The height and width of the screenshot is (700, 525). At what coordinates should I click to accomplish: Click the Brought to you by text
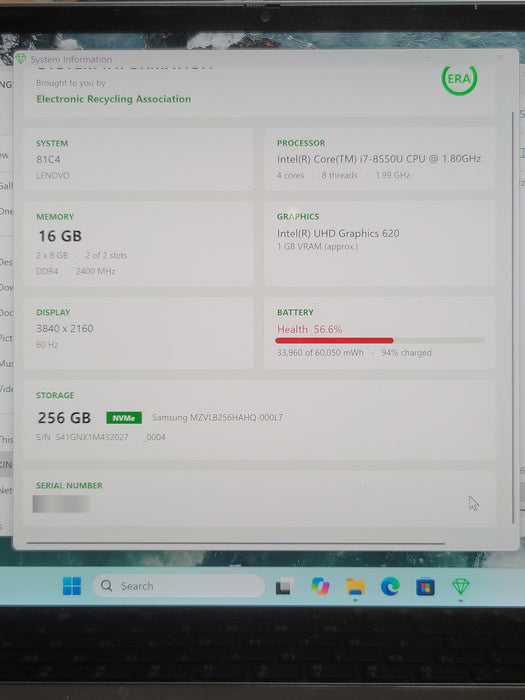71,83
